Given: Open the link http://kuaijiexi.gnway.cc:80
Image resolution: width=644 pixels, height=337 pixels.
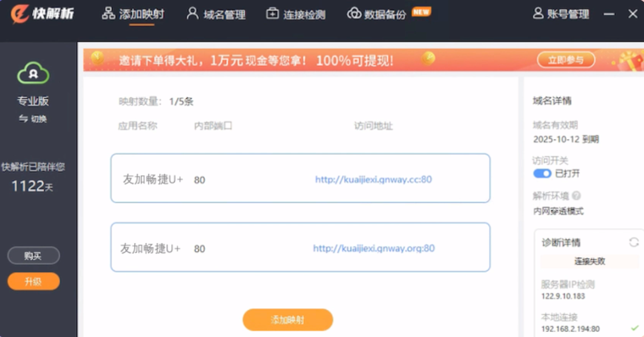Looking at the screenshot, I should pyautogui.click(x=374, y=180).
